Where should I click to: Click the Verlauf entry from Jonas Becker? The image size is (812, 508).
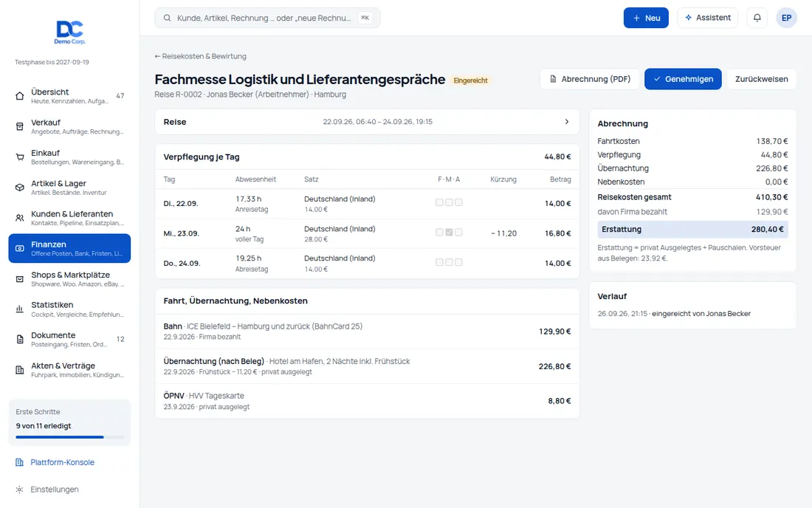click(x=674, y=314)
